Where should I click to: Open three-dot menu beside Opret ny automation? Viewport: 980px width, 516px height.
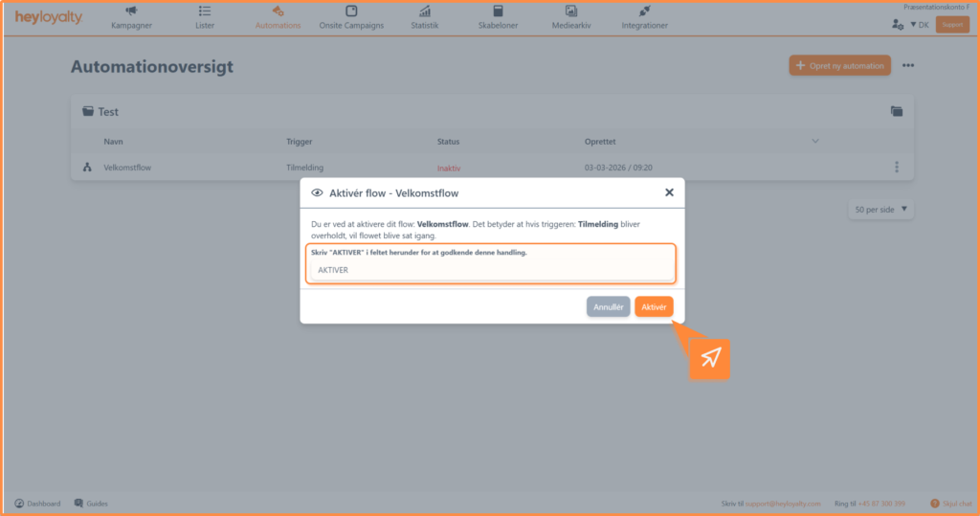coord(908,65)
